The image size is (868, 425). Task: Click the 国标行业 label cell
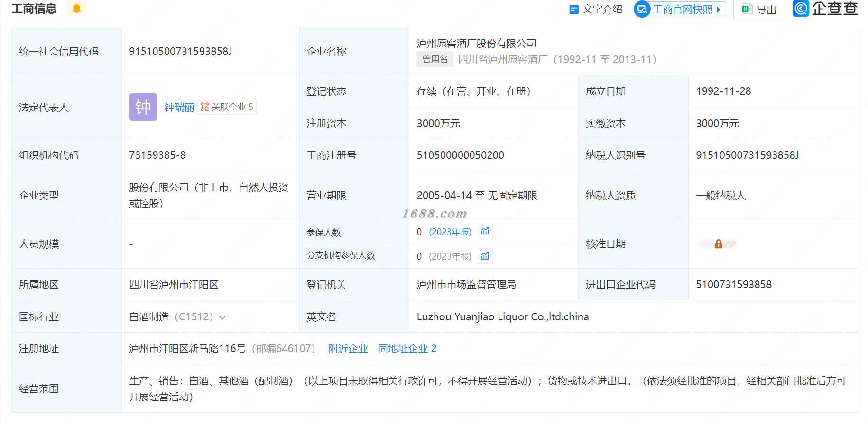(66, 317)
